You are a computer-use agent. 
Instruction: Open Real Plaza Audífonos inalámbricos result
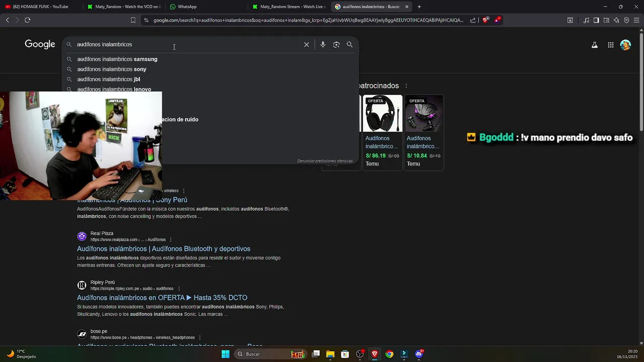(164, 249)
